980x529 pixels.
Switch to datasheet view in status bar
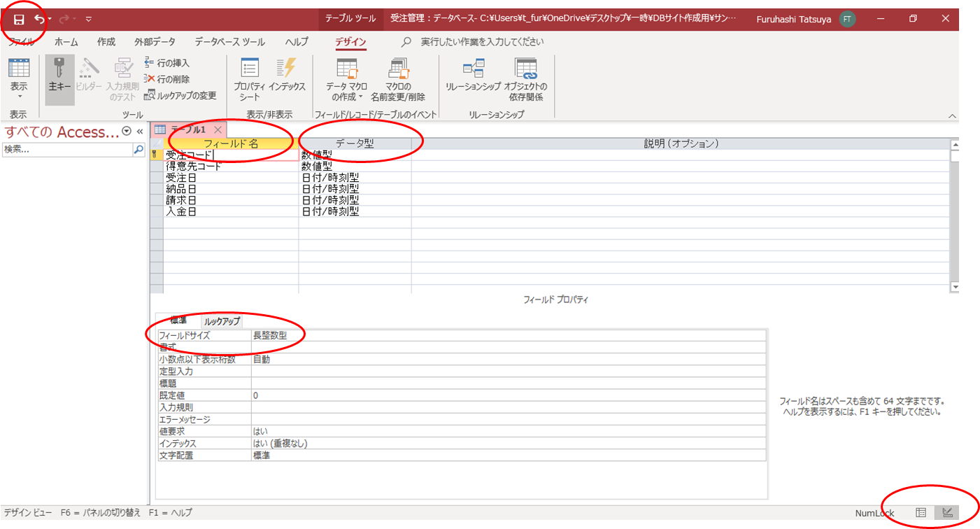point(921,513)
